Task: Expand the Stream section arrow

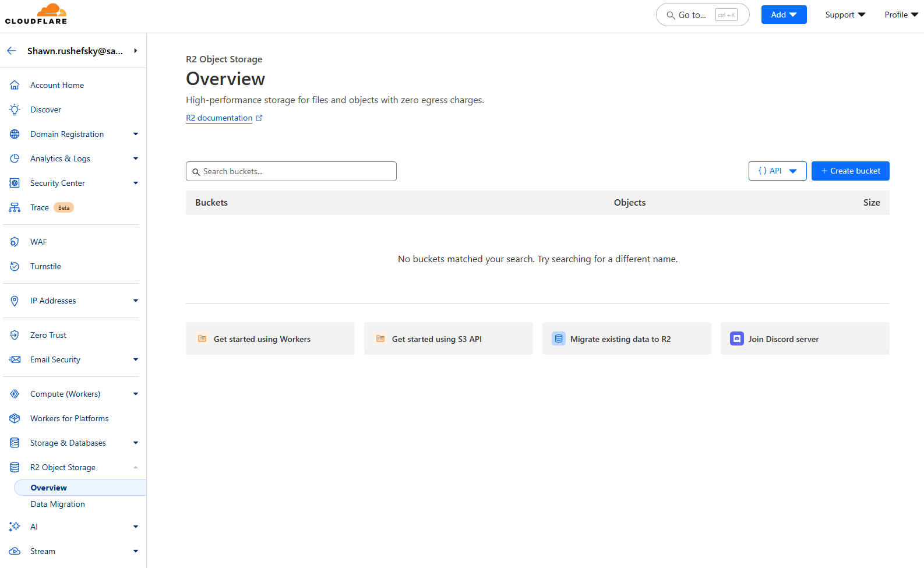Action: click(x=136, y=551)
